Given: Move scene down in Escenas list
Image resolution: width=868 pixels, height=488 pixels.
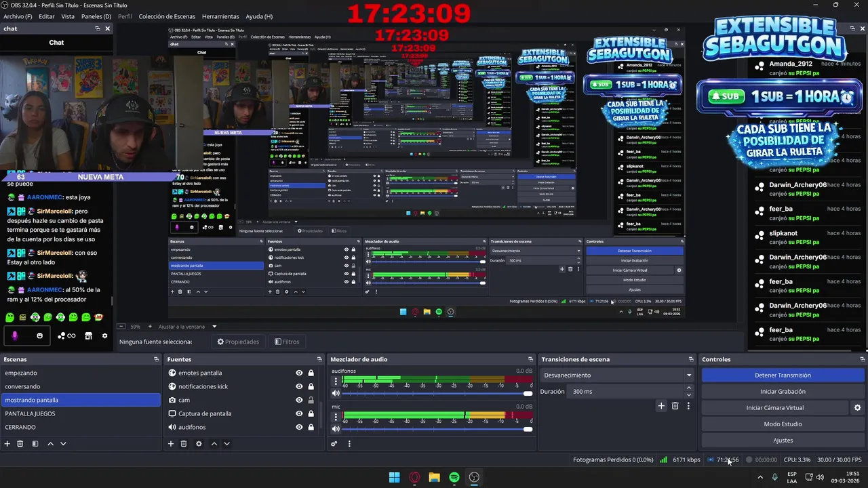Looking at the screenshot, I should point(63,444).
